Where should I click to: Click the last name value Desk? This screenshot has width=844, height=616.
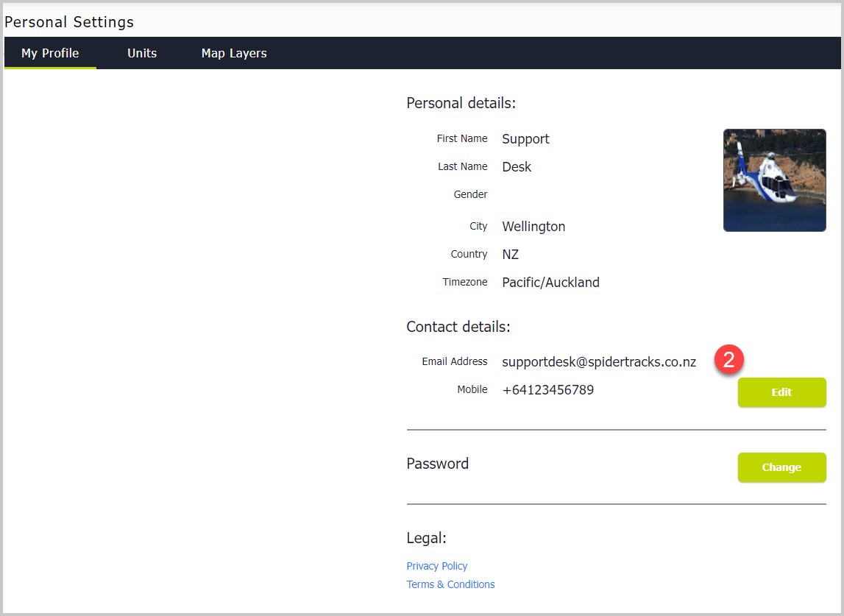517,167
